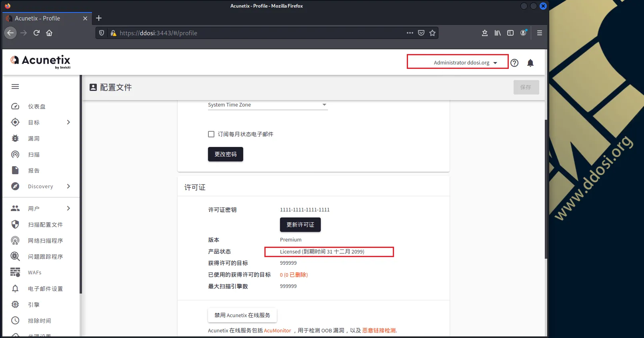Click Firefox back arrow button
Screen dimensions: 644x338
point(10,33)
